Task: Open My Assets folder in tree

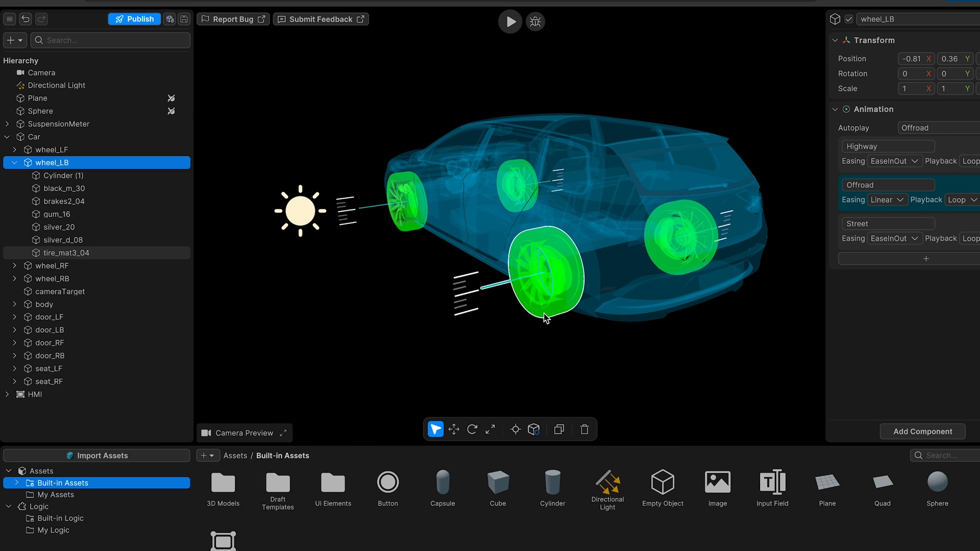Action: click(56, 494)
